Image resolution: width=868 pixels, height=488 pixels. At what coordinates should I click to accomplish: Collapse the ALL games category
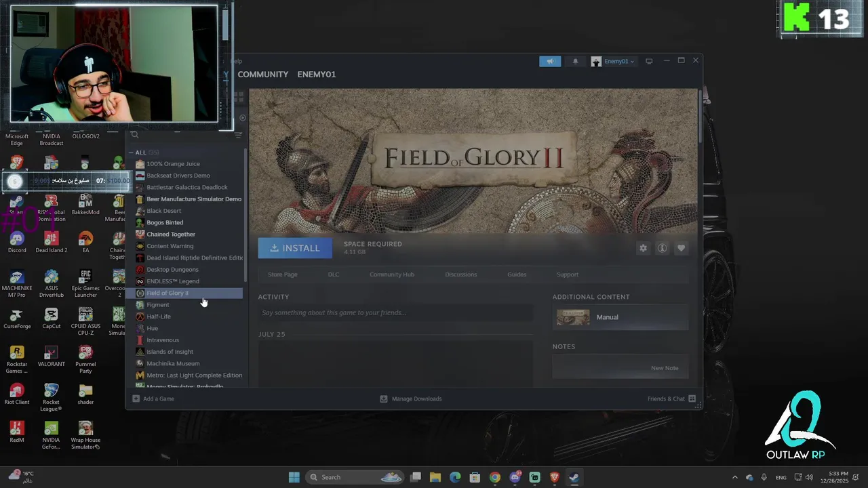[132, 152]
